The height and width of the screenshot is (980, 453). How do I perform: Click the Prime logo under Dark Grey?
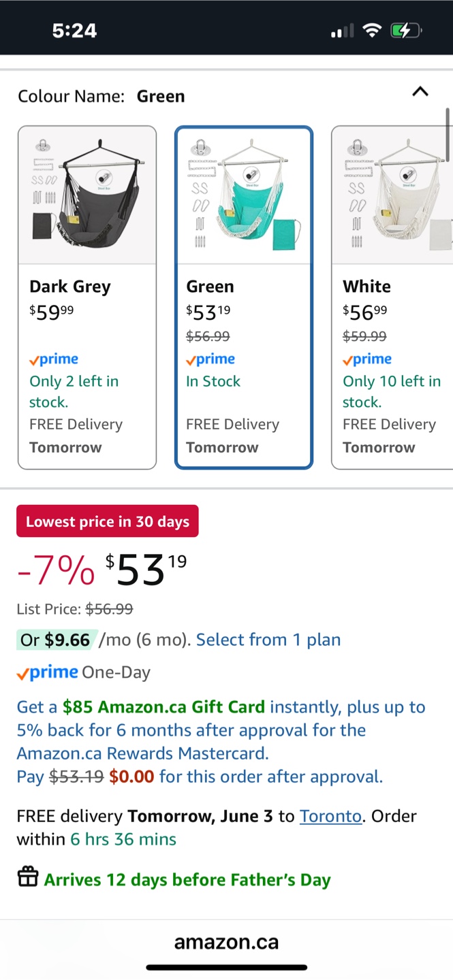pos(54,359)
